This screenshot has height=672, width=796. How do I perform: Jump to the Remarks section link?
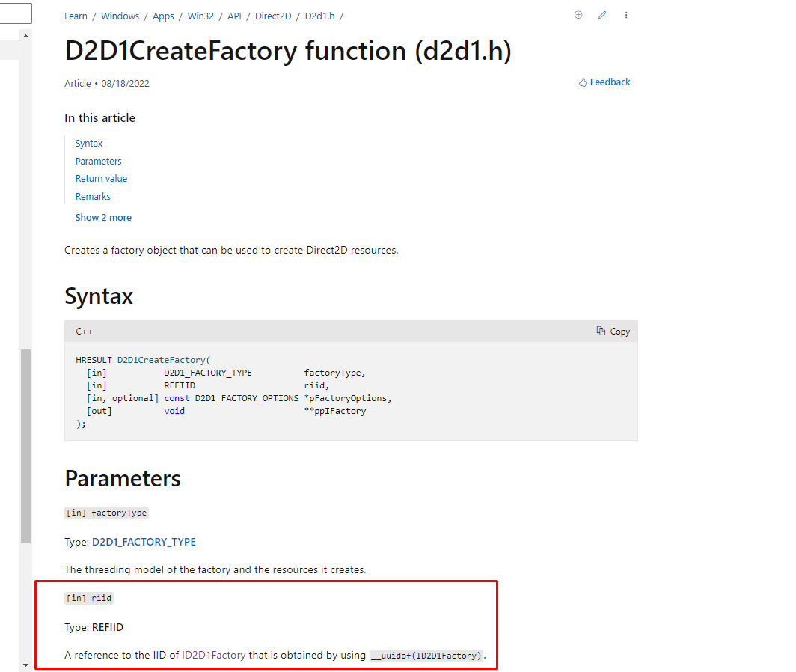93,197
